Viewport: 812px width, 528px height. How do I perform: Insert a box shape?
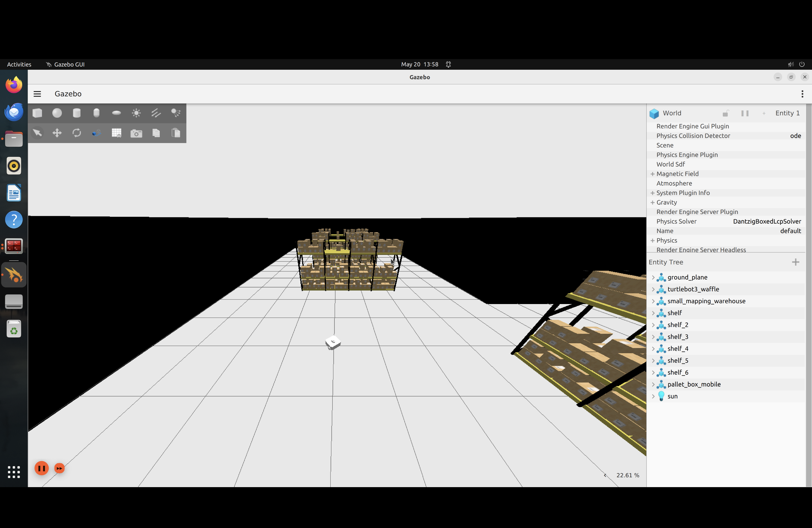(37, 113)
